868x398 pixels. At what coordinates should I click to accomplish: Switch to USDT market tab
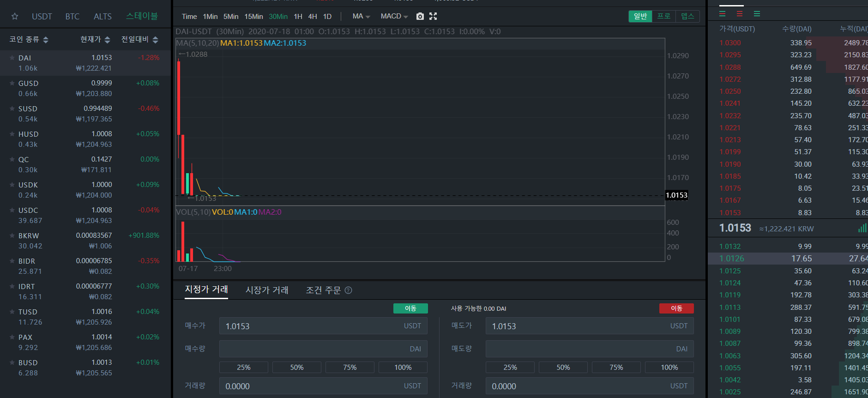coord(42,17)
